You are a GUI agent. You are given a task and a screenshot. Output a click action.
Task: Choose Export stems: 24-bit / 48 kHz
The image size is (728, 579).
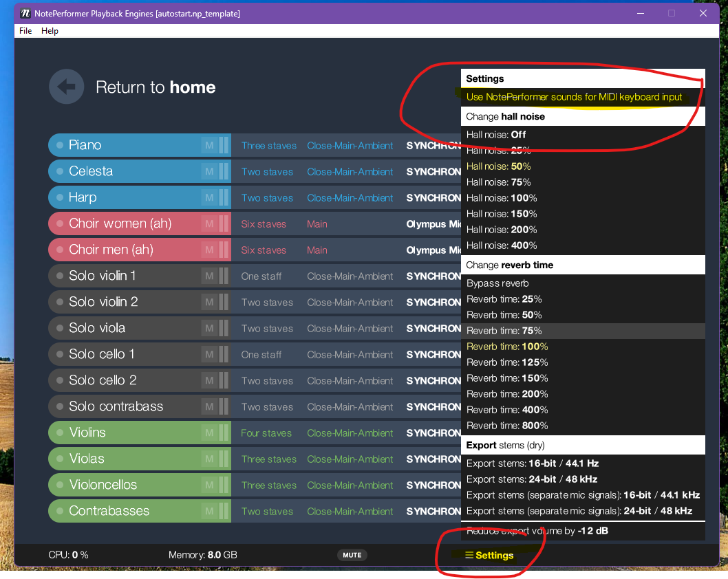583,479
